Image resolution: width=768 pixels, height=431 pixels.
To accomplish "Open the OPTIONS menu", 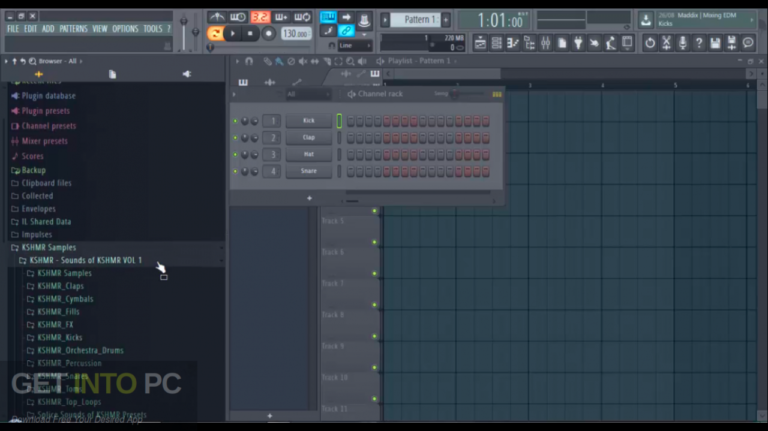I will (x=125, y=29).
